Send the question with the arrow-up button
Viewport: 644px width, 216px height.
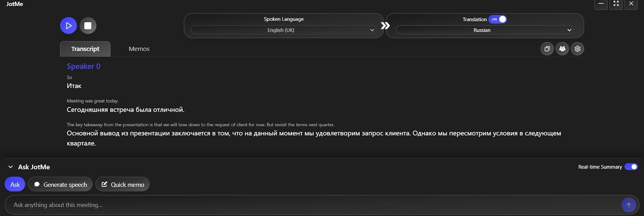(629, 205)
